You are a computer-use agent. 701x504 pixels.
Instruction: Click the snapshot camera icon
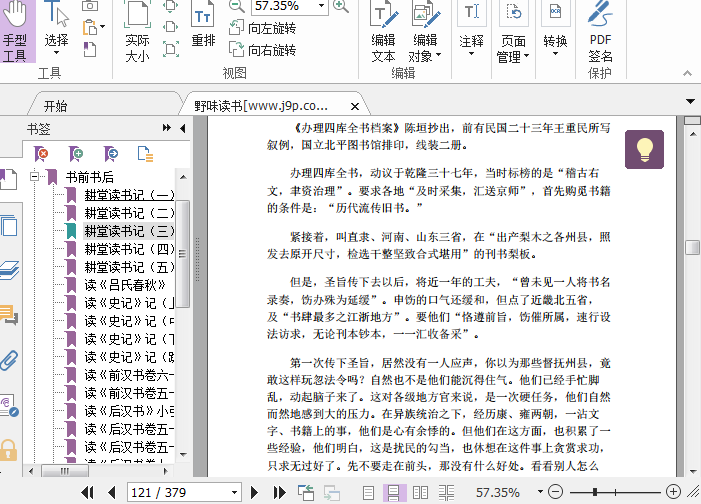pos(90,6)
